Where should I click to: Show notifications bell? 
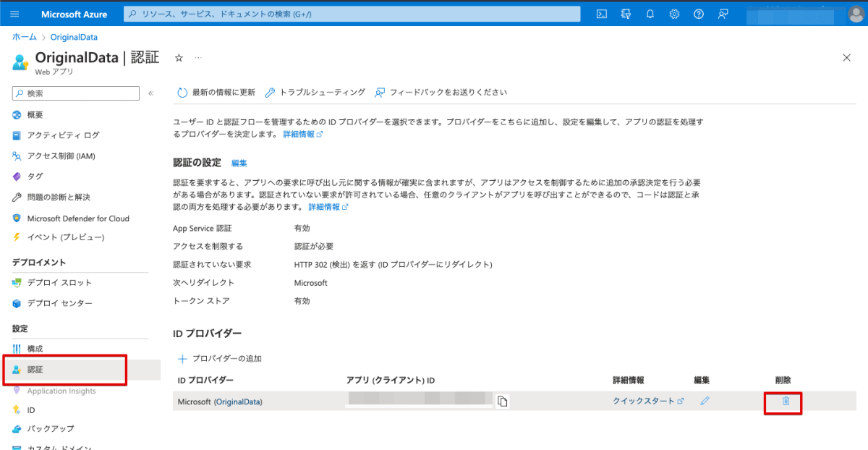pos(650,14)
